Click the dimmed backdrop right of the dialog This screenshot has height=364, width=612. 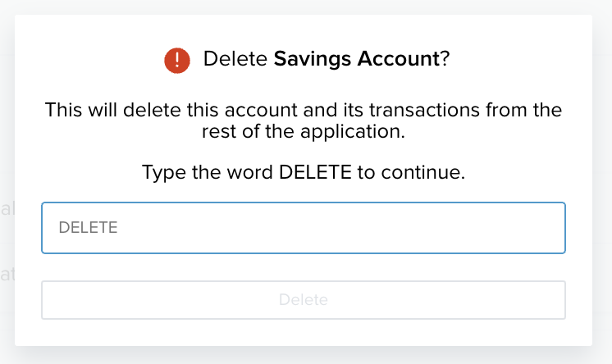[602, 180]
